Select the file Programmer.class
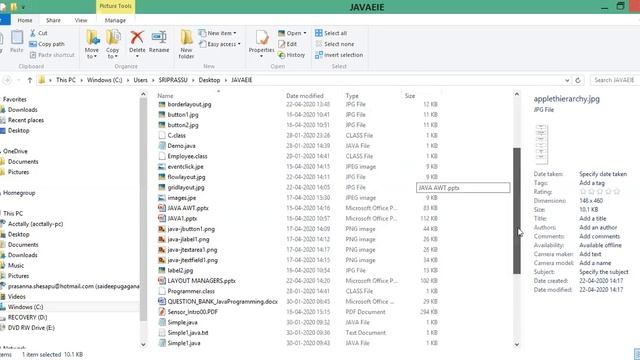Viewport: 640px width, 360px height. tap(191, 291)
